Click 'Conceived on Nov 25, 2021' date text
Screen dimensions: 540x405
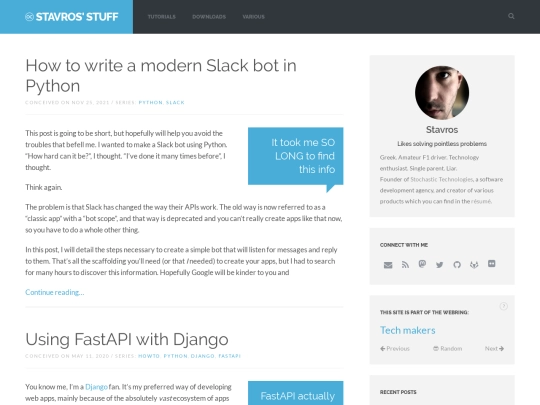67,102
